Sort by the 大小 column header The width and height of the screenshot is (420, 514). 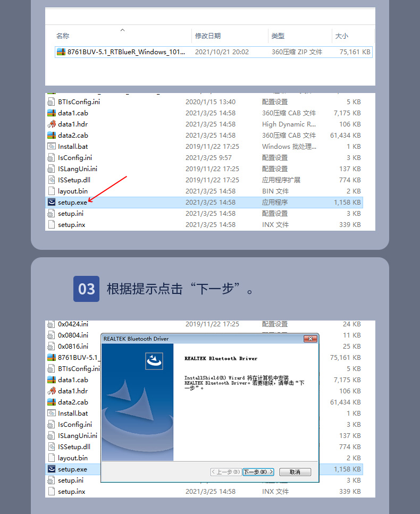(x=342, y=36)
